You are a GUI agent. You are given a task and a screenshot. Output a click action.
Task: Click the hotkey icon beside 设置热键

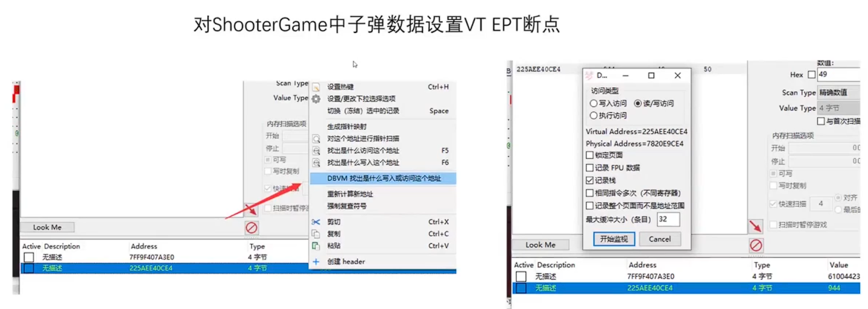(x=316, y=87)
